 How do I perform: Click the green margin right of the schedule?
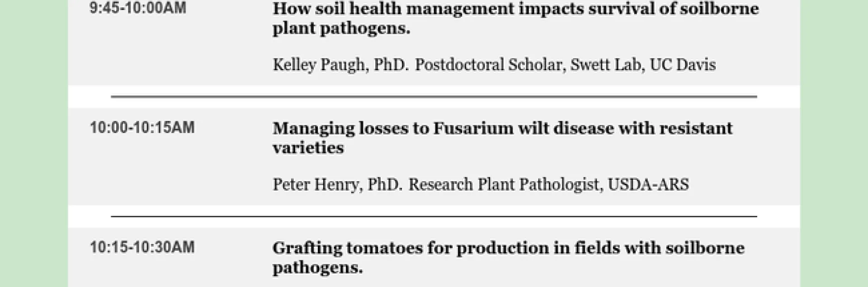click(x=834, y=143)
